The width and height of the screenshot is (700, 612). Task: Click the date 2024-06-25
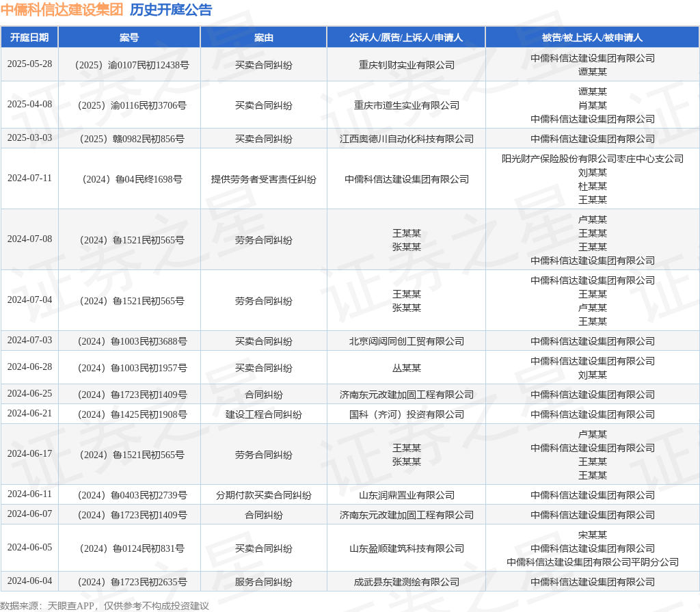tap(29, 394)
